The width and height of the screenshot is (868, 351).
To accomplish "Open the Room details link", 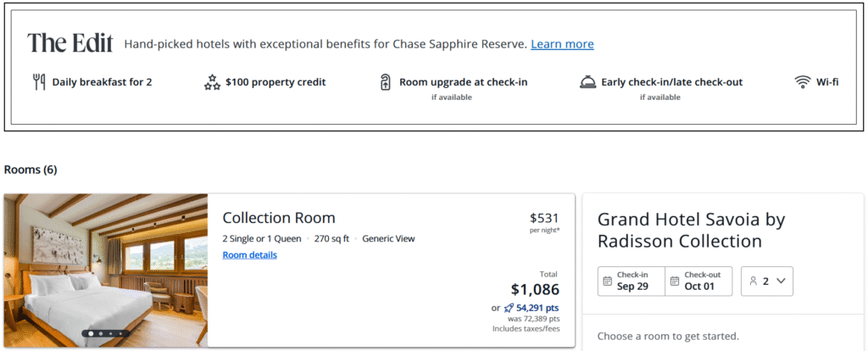I will point(249,254).
